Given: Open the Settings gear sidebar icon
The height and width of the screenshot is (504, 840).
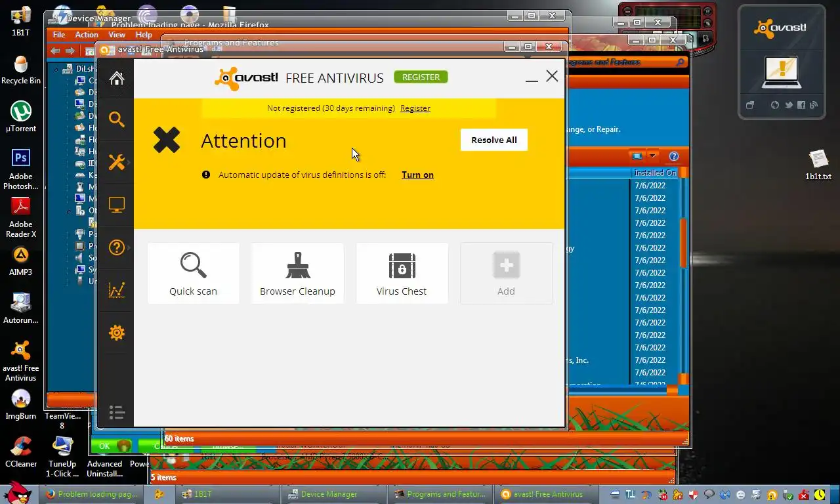Looking at the screenshot, I should click(x=117, y=333).
